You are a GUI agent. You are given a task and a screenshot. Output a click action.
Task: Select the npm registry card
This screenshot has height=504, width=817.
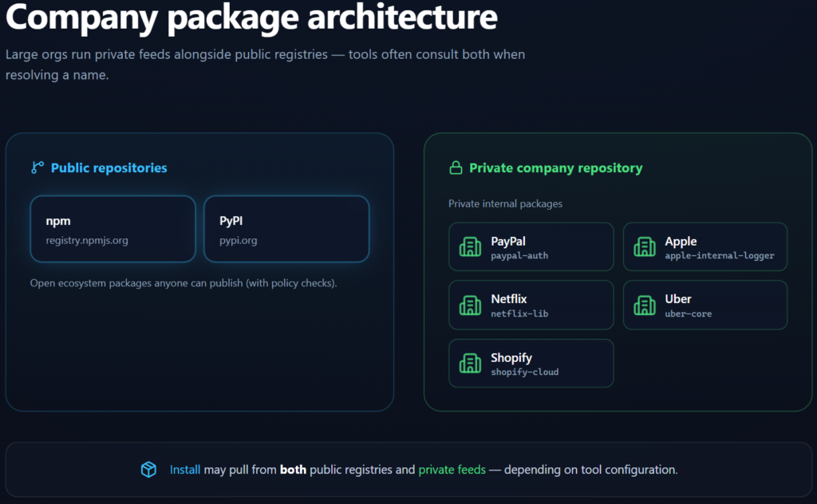point(112,229)
